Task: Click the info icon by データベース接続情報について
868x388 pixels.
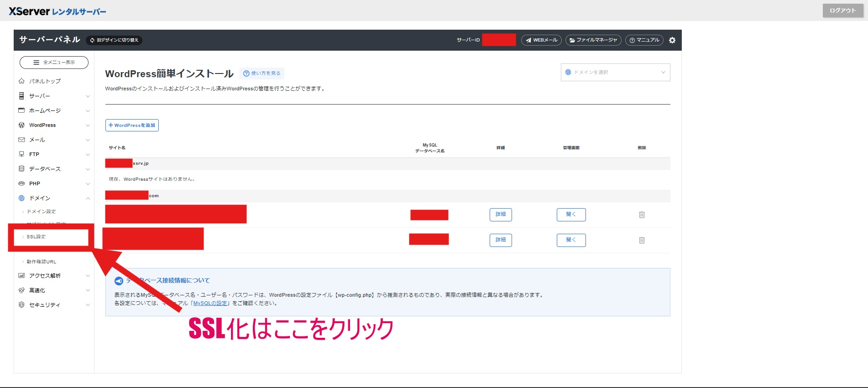Action: click(119, 281)
